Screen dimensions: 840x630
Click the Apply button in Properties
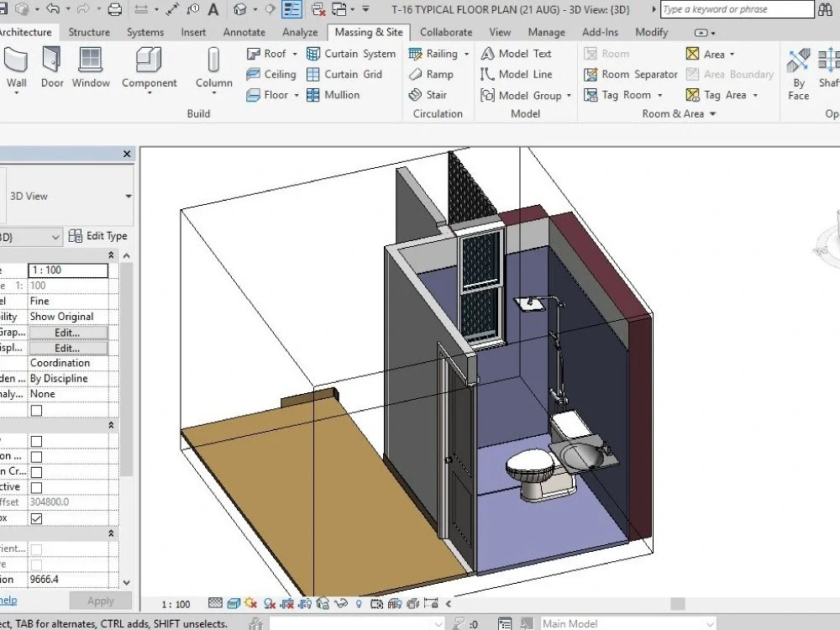(101, 601)
